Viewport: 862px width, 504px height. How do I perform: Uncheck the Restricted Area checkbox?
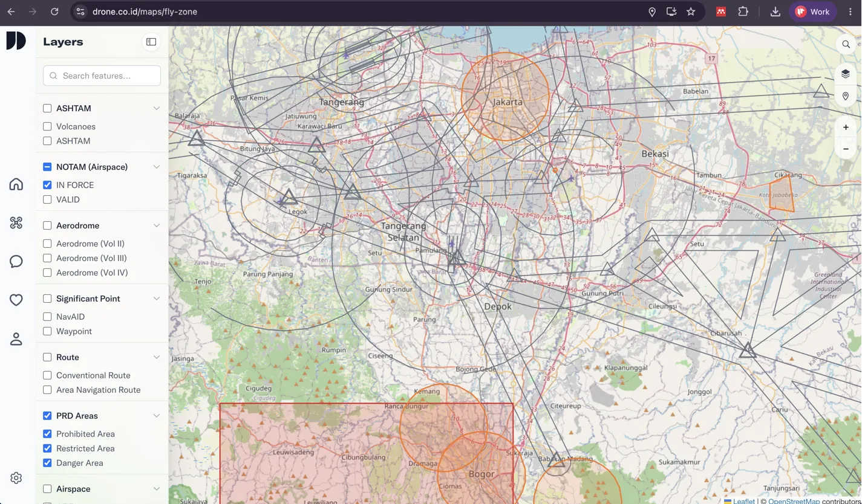(47, 448)
